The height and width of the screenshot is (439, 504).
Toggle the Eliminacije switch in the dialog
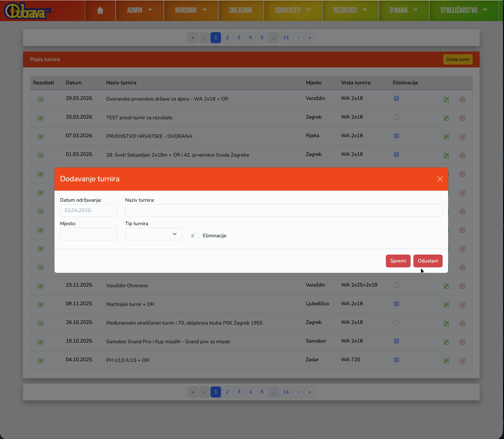[195, 236]
